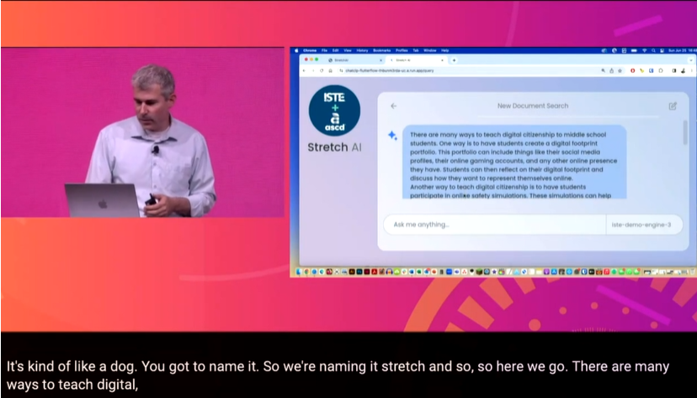This screenshot has height=398, width=697.
Task: Click the new chat compose icon
Action: coord(673,106)
